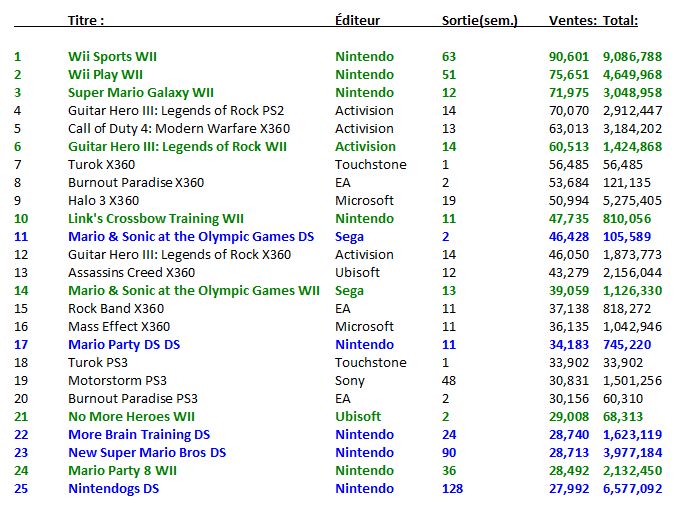This screenshot has width=686, height=515.
Task: Click the Total column header
Action: pos(620,20)
